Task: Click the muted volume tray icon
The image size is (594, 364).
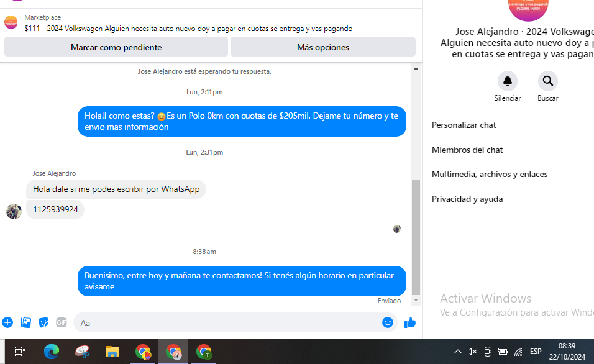Action: pos(472,352)
